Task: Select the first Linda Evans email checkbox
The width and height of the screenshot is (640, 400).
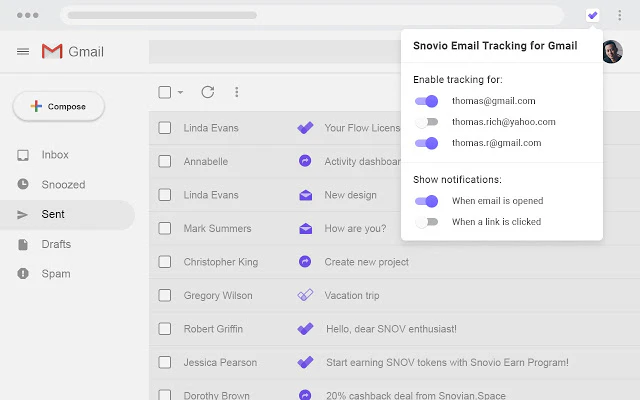Action: tap(164, 128)
